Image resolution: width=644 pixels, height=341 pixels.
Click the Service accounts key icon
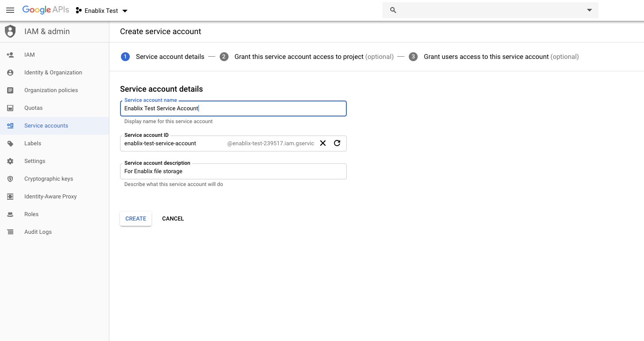pyautogui.click(x=10, y=126)
